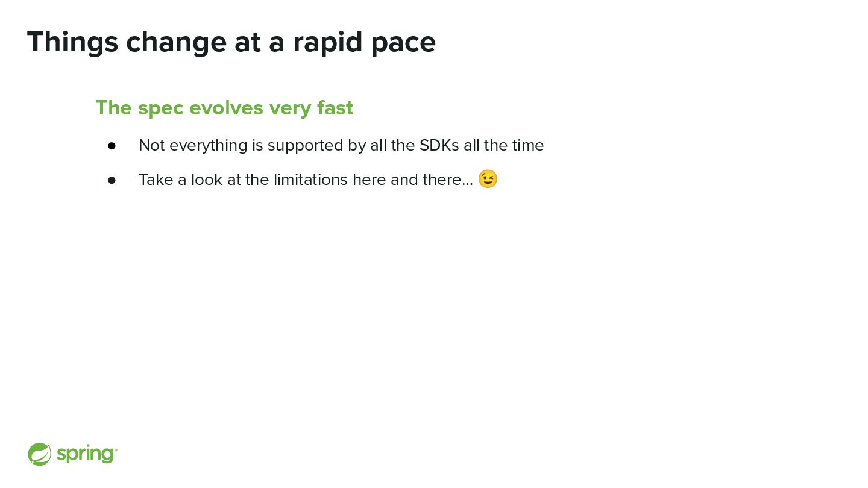Click the word "fast" in the green heading

click(335, 108)
